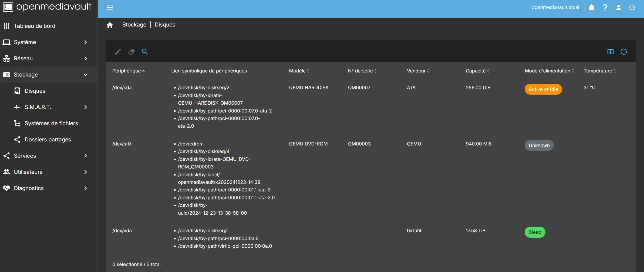
Task: Click the /dev/cdrom symlink entry
Action: pos(191,144)
